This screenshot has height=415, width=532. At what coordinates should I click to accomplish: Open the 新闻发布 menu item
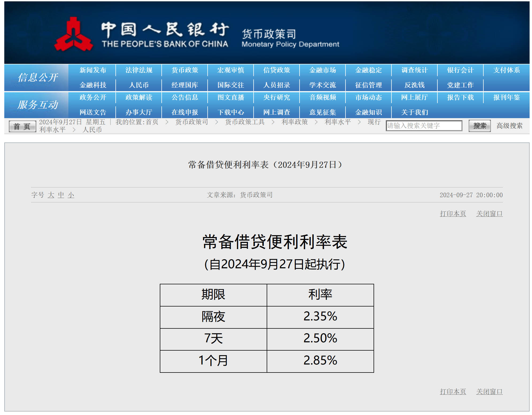tap(93, 70)
